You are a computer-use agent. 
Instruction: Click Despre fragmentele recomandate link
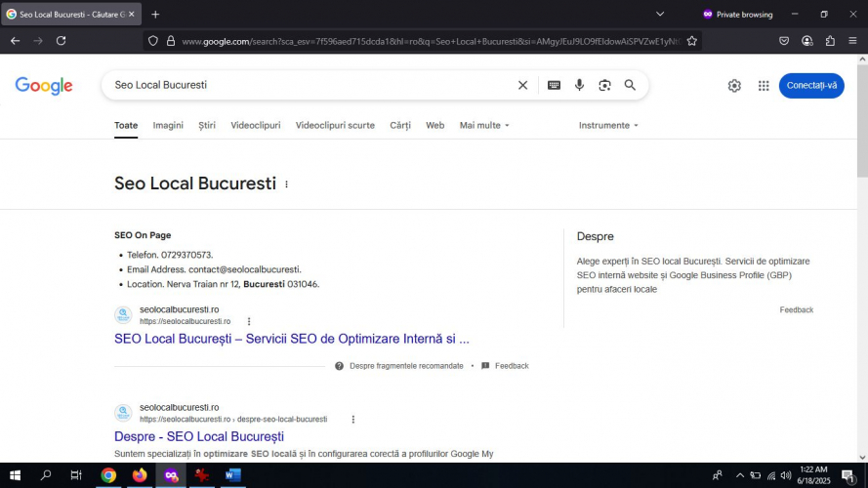406,366
